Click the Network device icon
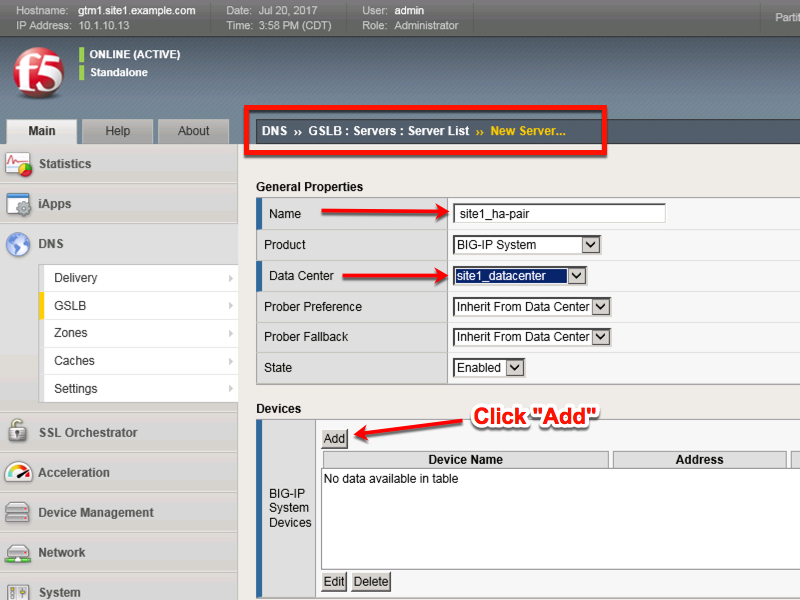Viewport: 800px width, 600px height. click(18, 553)
